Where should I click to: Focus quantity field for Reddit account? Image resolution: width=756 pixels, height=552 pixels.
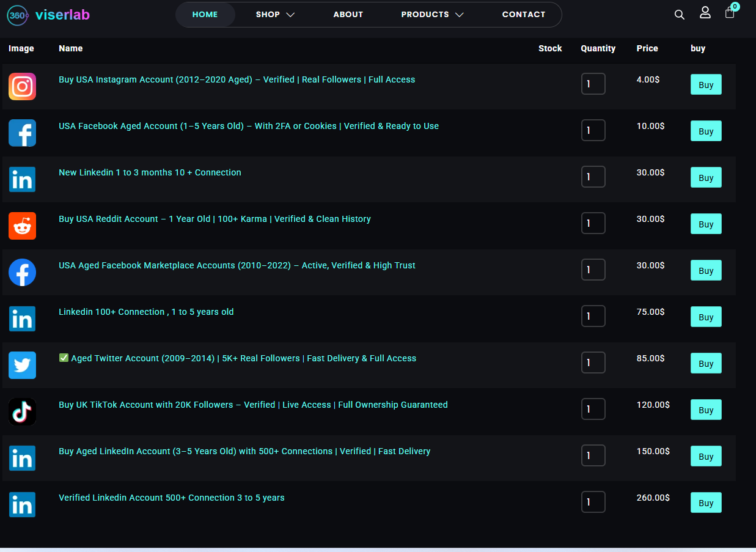(593, 223)
